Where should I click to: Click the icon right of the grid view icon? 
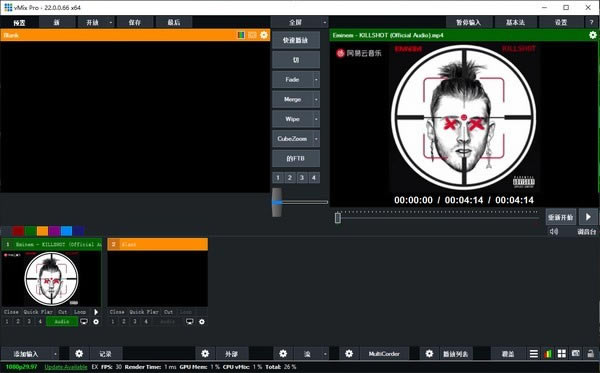[x=576, y=353]
